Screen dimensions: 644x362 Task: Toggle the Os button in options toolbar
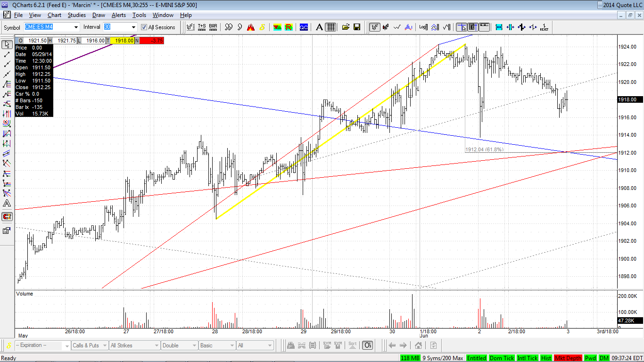point(368,346)
